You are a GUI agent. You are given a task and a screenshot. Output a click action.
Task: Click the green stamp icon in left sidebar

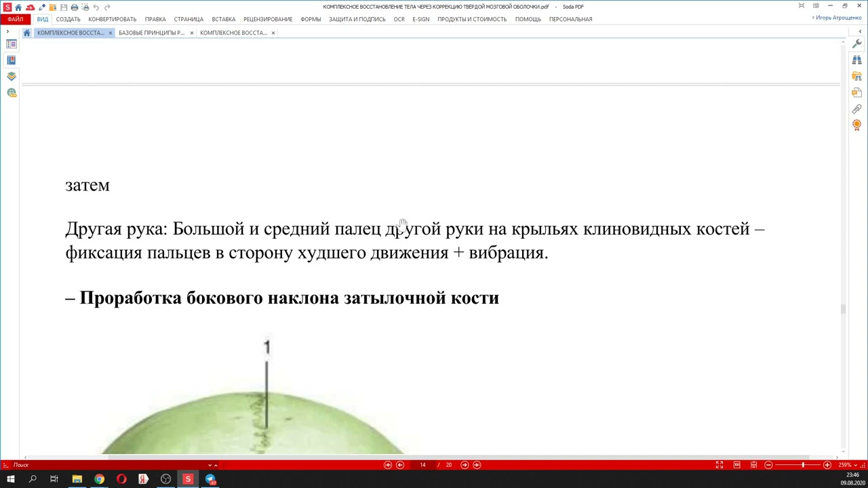(x=12, y=93)
